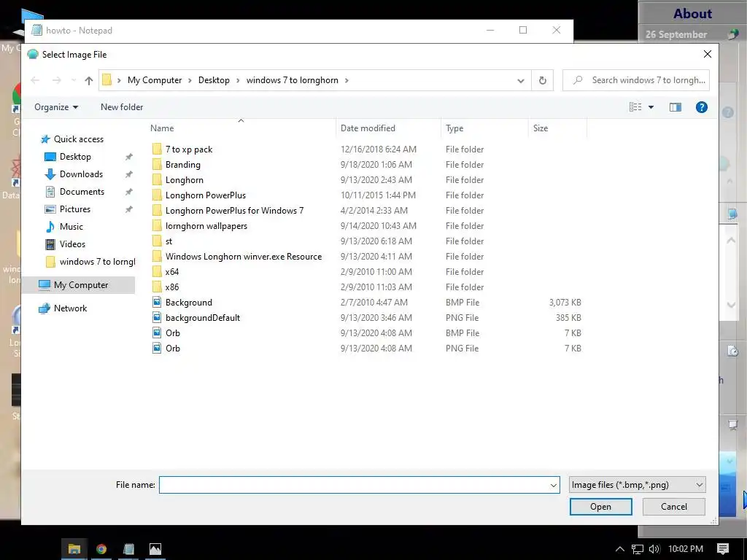
Task: Click 3,073 KB size cell
Action: (565, 303)
